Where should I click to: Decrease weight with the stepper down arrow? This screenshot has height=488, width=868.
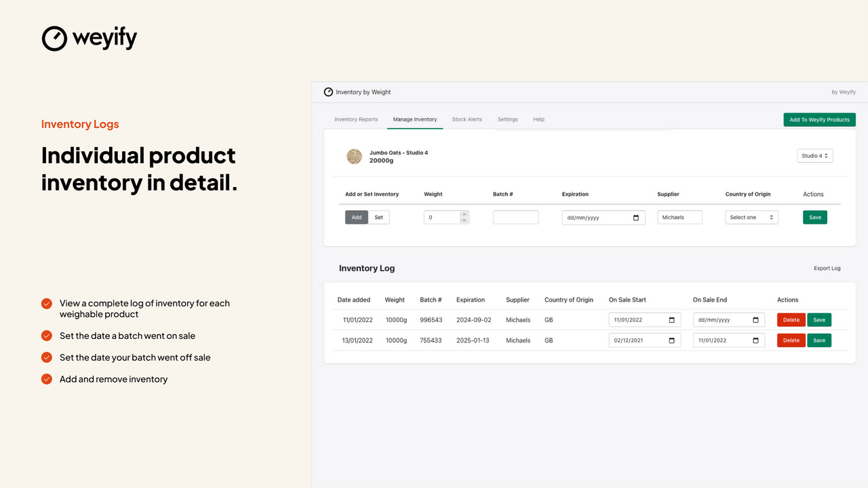point(465,220)
